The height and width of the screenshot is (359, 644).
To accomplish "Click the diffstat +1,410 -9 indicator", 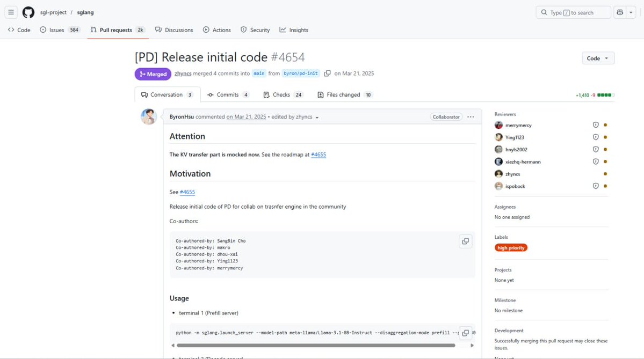I will pyautogui.click(x=595, y=95).
